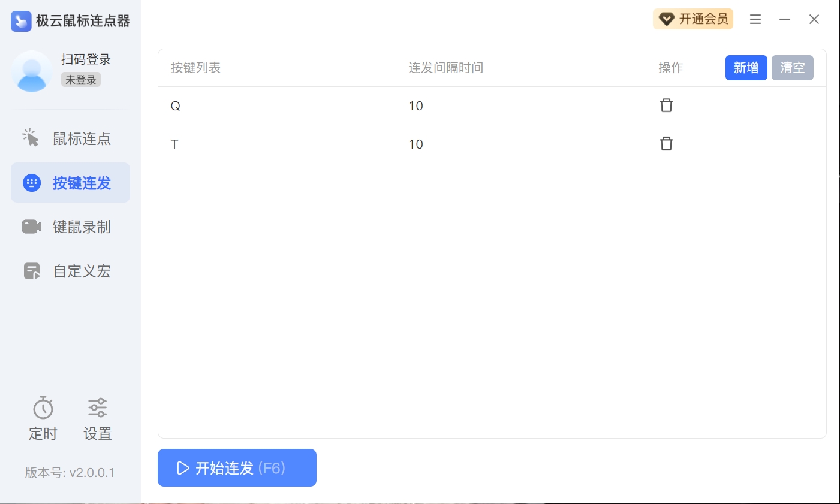Select the 按键连发 key repeat tab

(70, 183)
